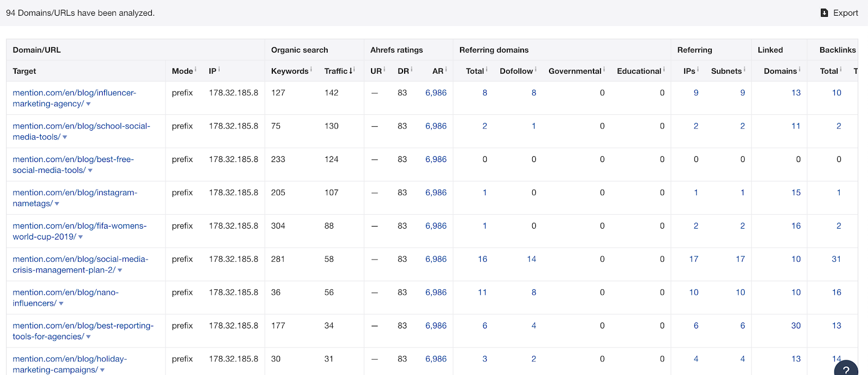
Task: Click the info icon beside Educational
Action: click(664, 69)
